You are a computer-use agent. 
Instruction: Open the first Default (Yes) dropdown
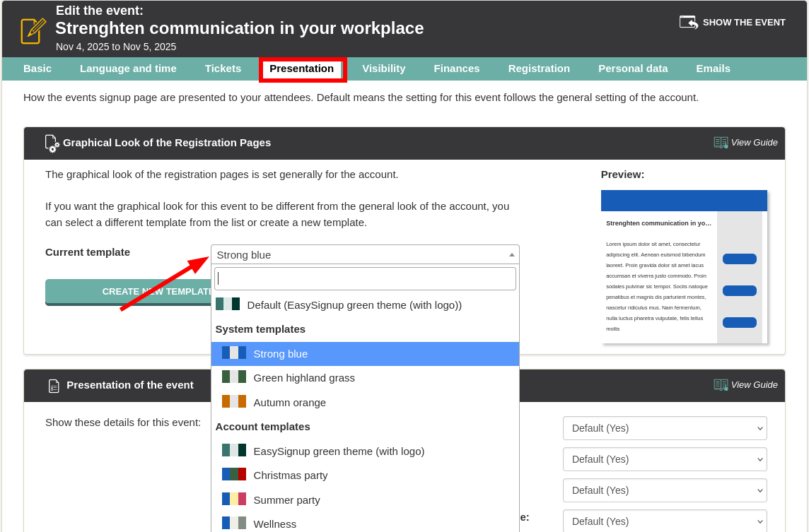click(x=664, y=428)
